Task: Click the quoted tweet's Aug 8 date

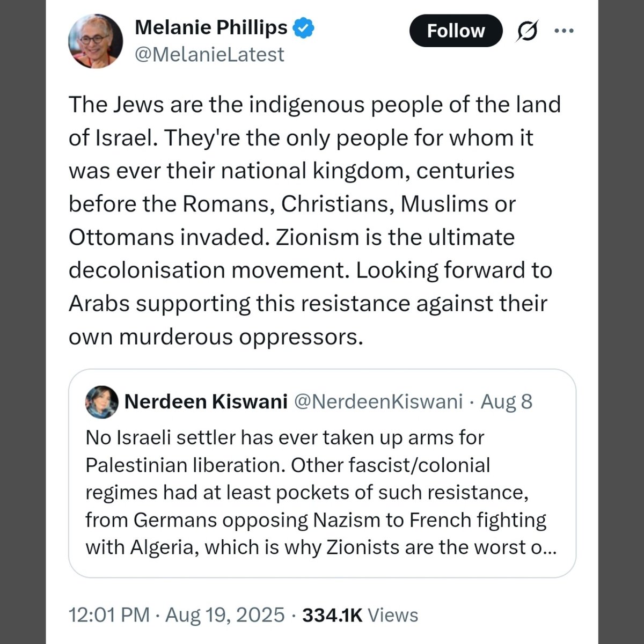Action: pyautogui.click(x=506, y=401)
